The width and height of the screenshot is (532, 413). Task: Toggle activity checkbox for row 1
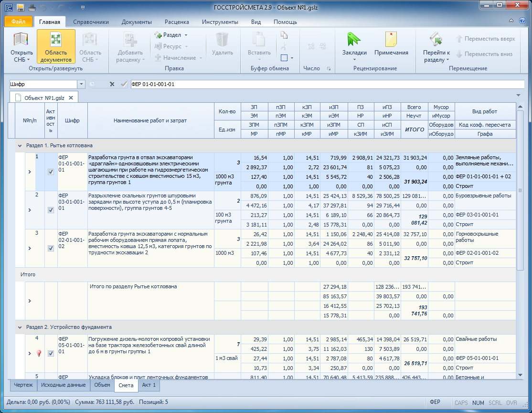51,172
